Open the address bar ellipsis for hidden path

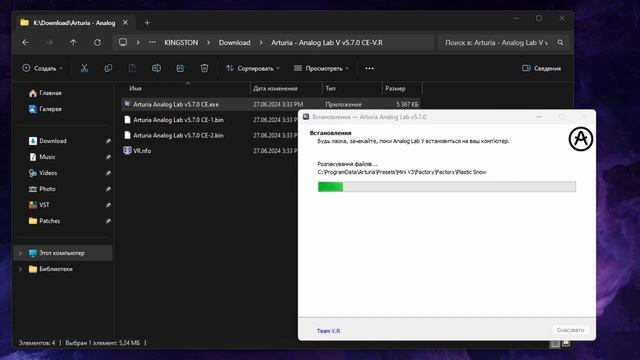152,42
